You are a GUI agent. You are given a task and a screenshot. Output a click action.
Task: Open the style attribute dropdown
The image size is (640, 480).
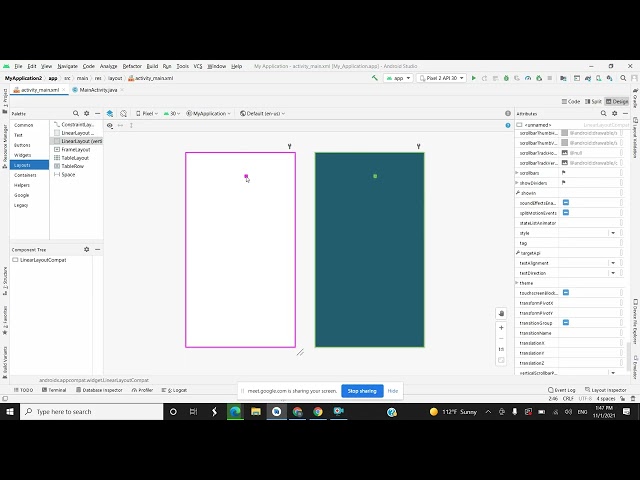613,233
